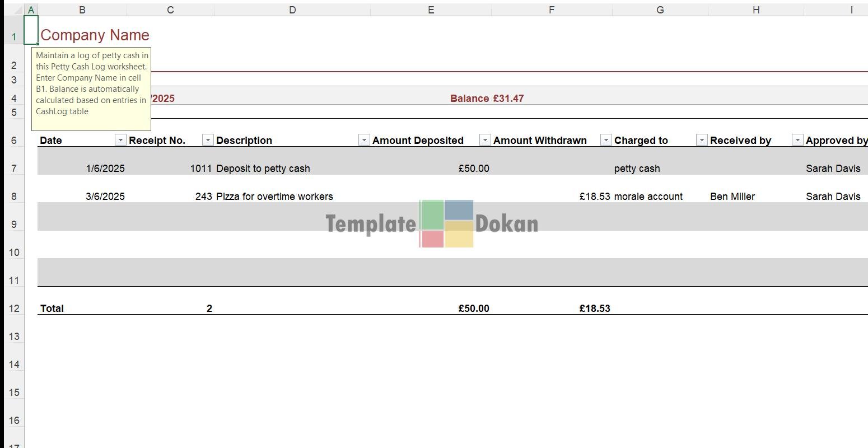Open the Amount Deposited filter dropdown
Screen dimensions: 868x448
(485, 140)
